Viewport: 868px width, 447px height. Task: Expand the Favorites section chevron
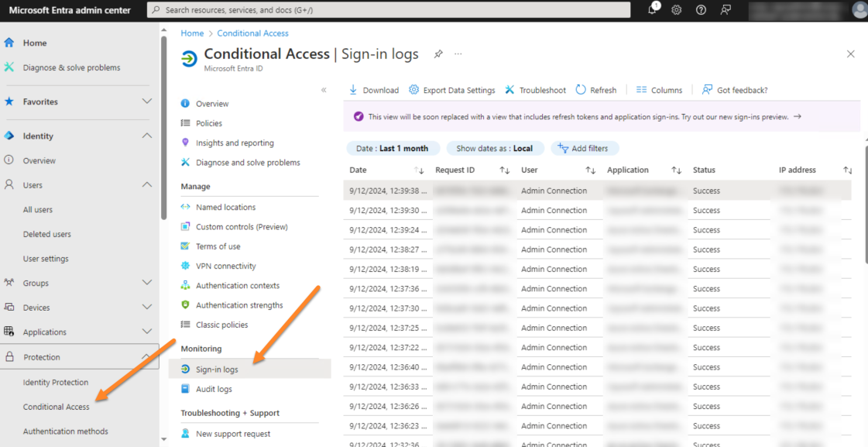point(146,101)
